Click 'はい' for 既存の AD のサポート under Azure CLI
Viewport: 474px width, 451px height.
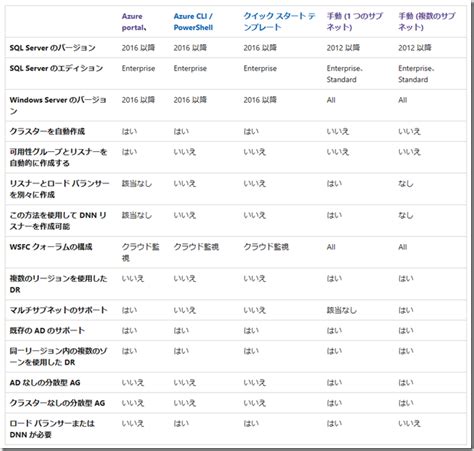click(x=181, y=330)
